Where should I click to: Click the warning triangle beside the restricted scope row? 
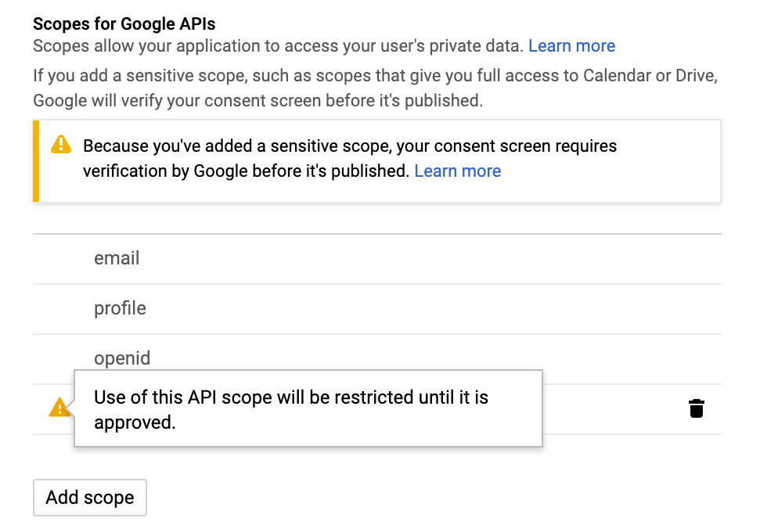(x=60, y=408)
